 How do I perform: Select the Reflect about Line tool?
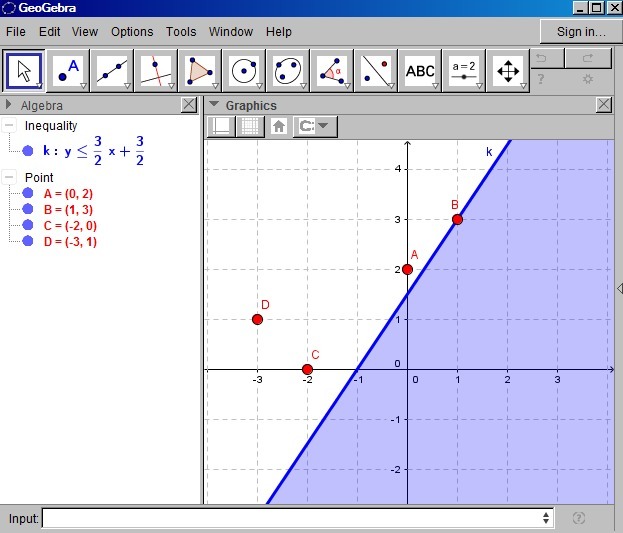point(376,71)
